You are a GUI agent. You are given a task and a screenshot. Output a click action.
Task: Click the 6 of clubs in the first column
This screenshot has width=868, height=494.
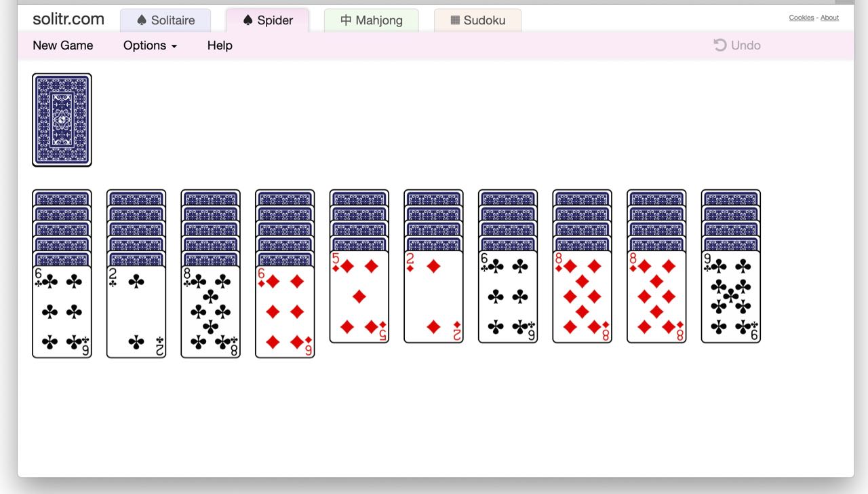click(62, 311)
